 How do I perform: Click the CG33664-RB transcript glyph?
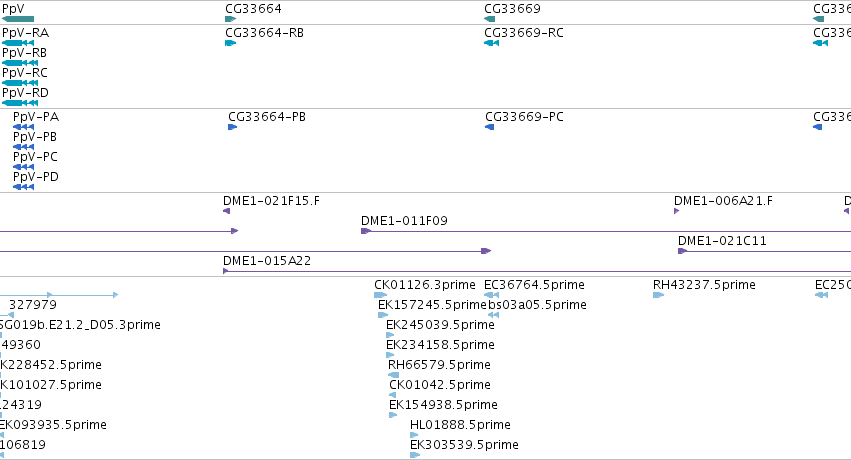pyautogui.click(x=231, y=43)
